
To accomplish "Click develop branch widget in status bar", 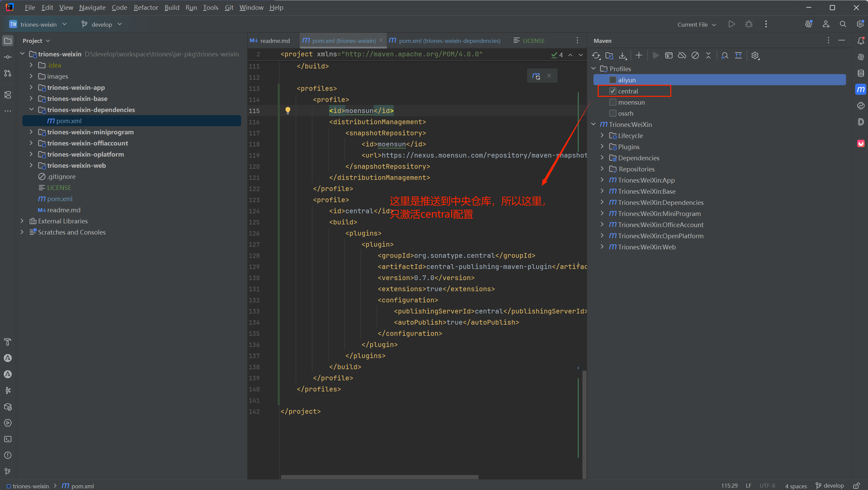I will tap(830, 486).
